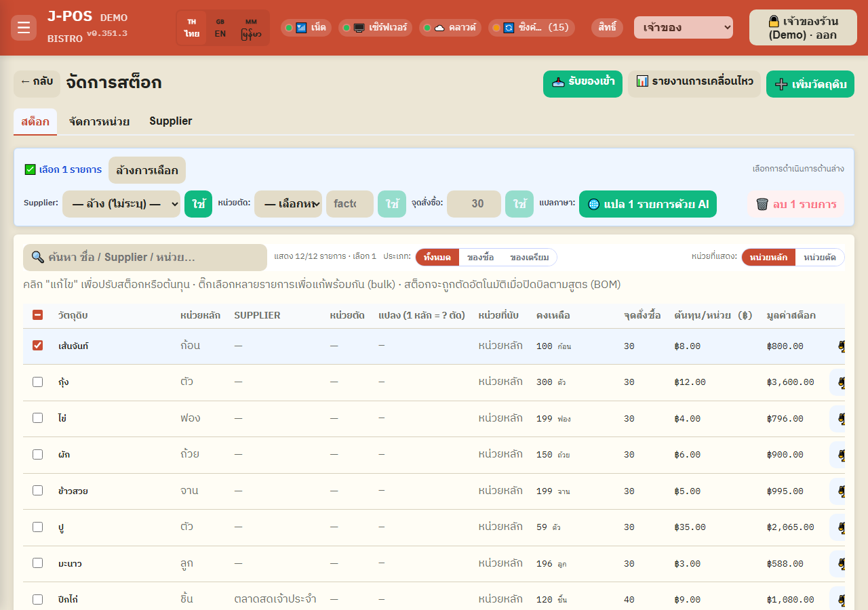
Task: Open the sync queue indicator (15)
Action: coord(532,28)
